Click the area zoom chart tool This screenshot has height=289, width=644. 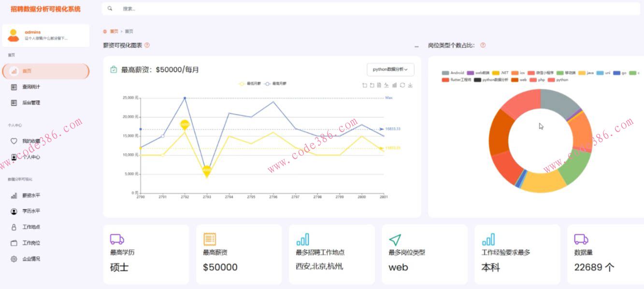click(x=365, y=85)
